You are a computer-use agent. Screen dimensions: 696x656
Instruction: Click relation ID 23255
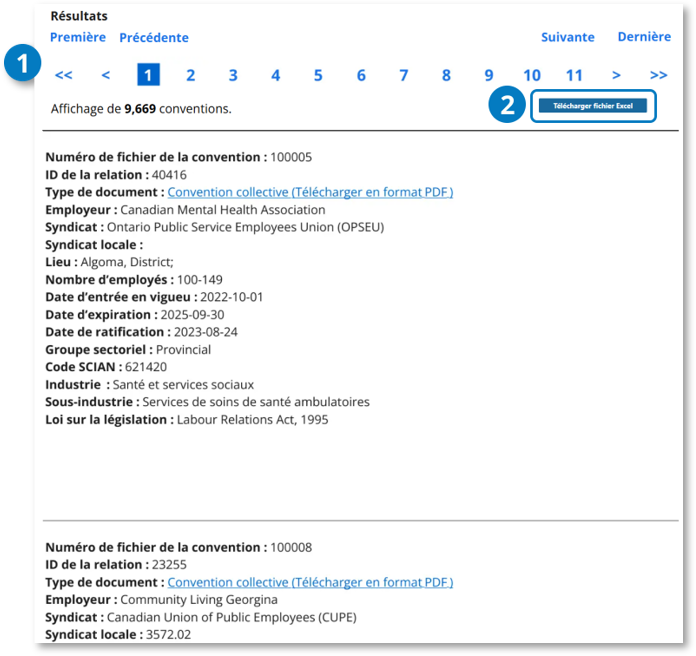tap(169, 565)
